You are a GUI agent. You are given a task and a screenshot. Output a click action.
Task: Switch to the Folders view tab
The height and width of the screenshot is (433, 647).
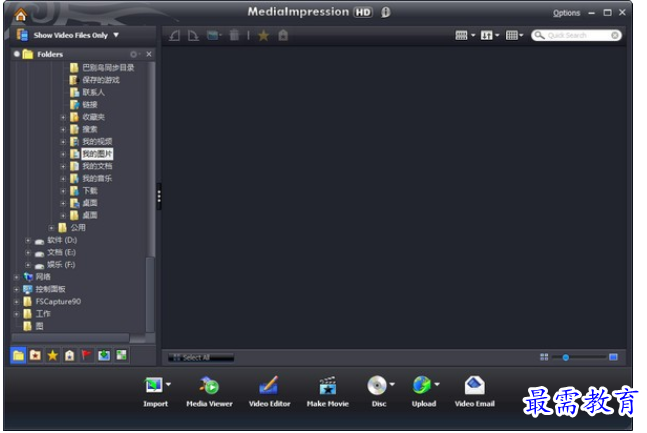tap(18, 355)
